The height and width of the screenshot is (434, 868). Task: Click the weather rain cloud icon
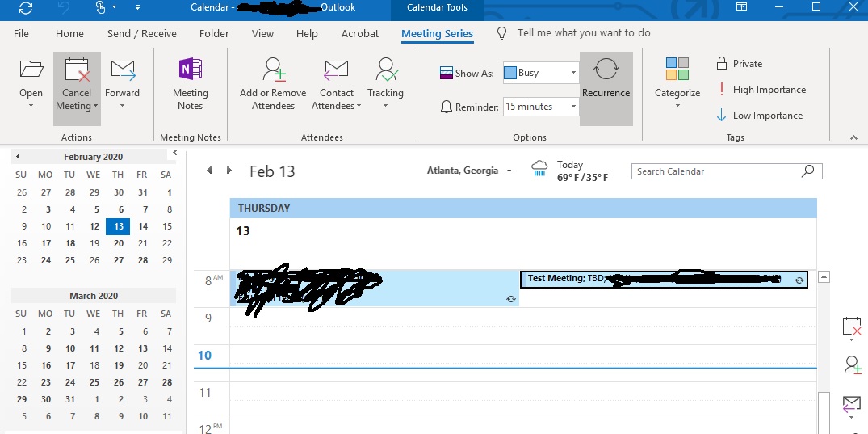click(539, 168)
